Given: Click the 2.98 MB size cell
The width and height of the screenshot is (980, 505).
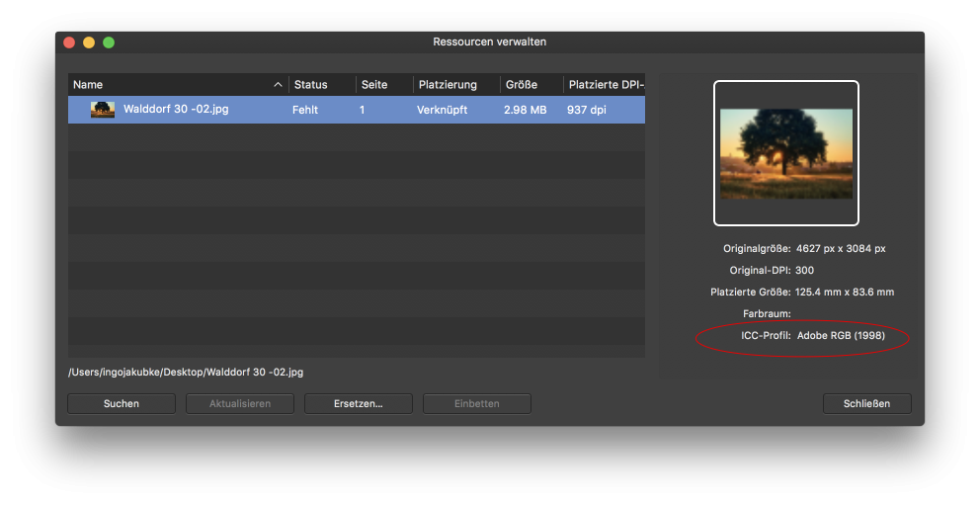Looking at the screenshot, I should [525, 110].
